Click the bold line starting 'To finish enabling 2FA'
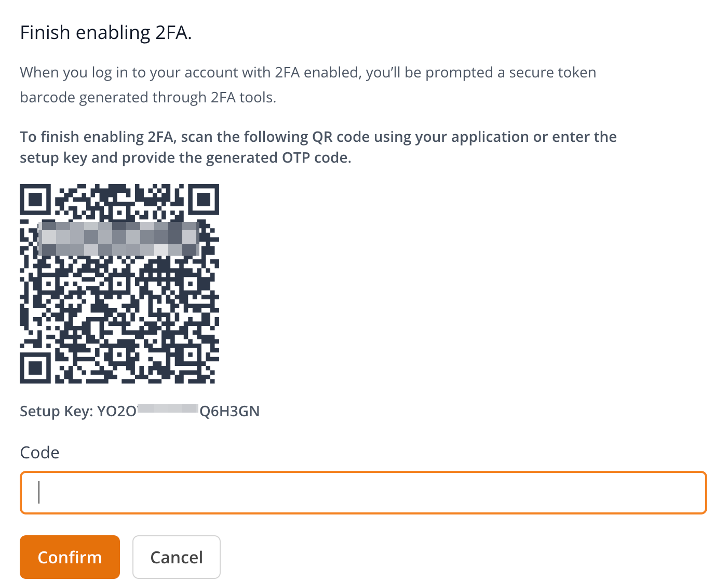Image resolution: width=728 pixels, height=581 pixels. pos(318,137)
